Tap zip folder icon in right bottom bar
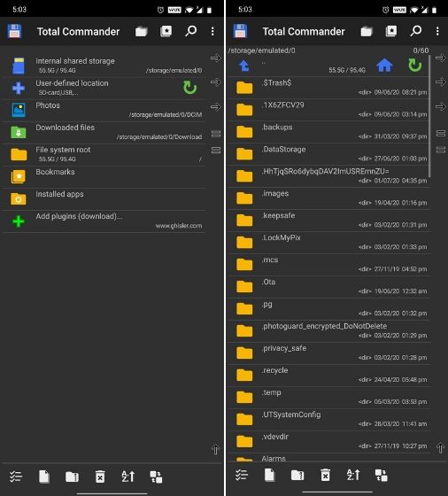 [x=297, y=475]
